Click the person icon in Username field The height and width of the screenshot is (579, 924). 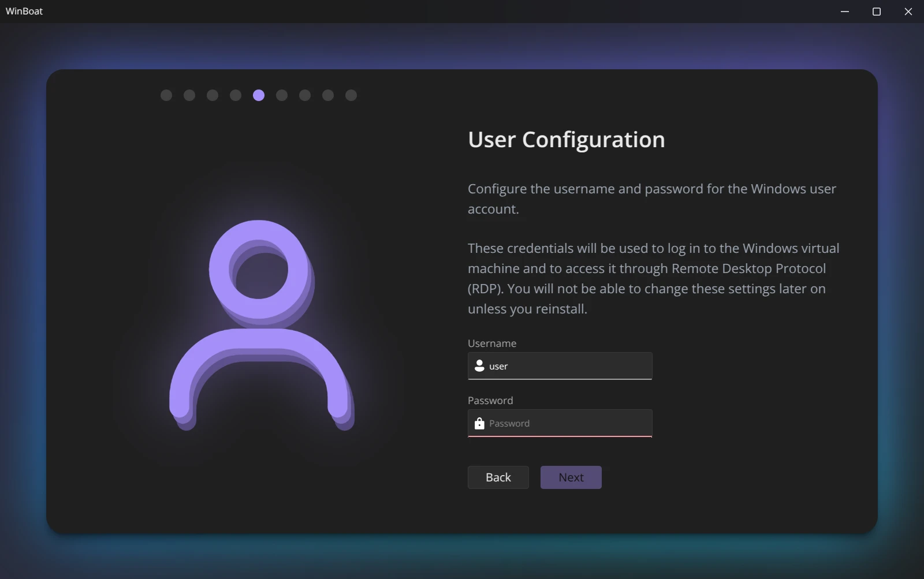pyautogui.click(x=479, y=366)
